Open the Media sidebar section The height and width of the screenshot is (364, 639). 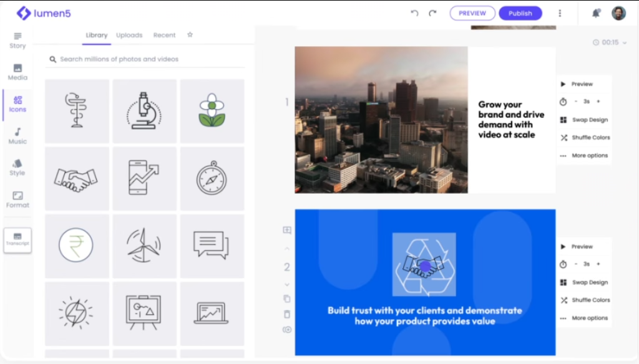[17, 72]
